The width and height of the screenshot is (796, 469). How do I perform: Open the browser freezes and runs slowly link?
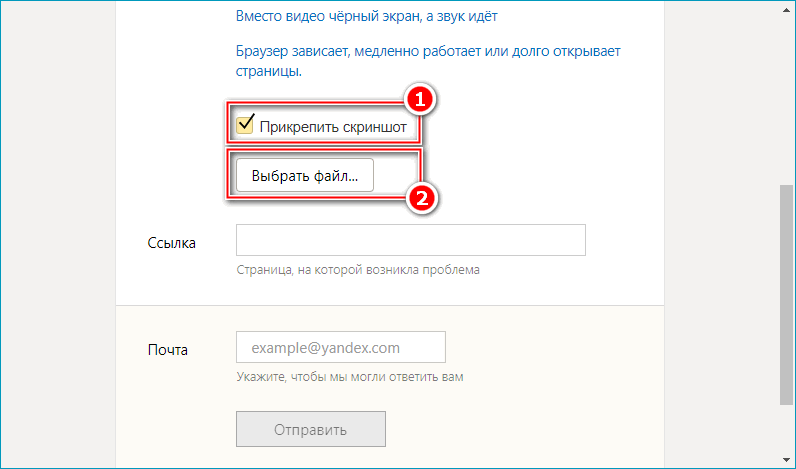pyautogui.click(x=435, y=52)
